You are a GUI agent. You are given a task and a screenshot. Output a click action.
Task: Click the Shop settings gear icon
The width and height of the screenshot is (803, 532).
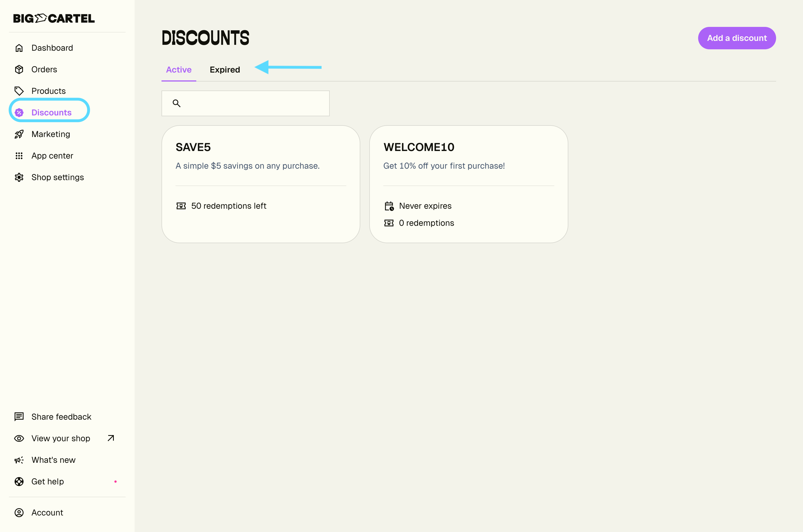[19, 177]
